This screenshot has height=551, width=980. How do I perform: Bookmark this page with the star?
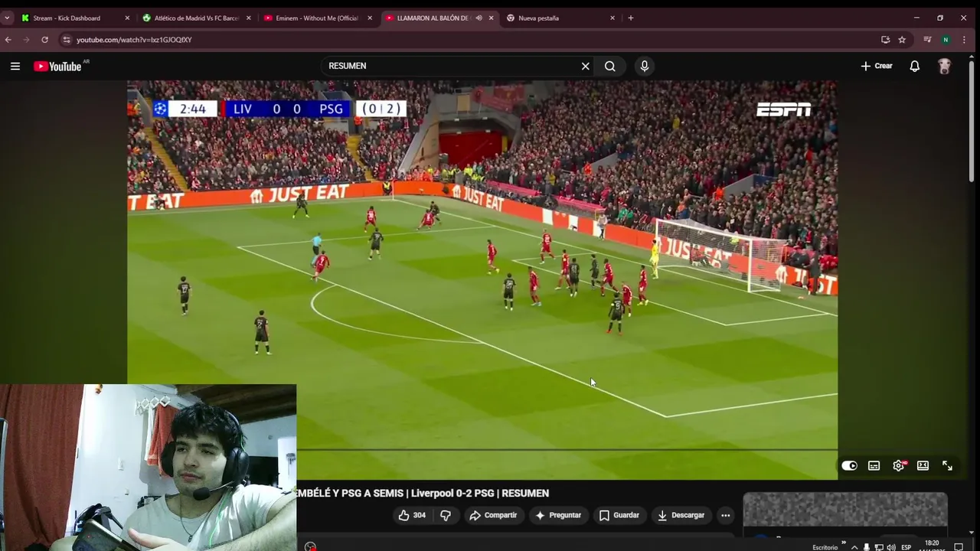point(902,40)
